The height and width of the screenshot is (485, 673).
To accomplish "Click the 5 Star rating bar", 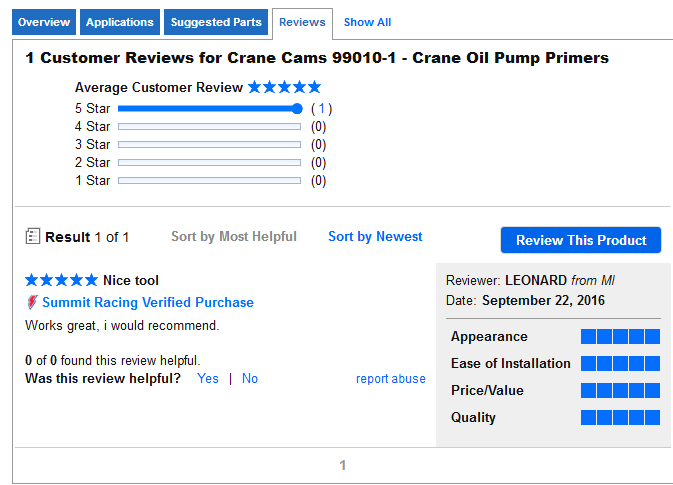I will click(209, 109).
